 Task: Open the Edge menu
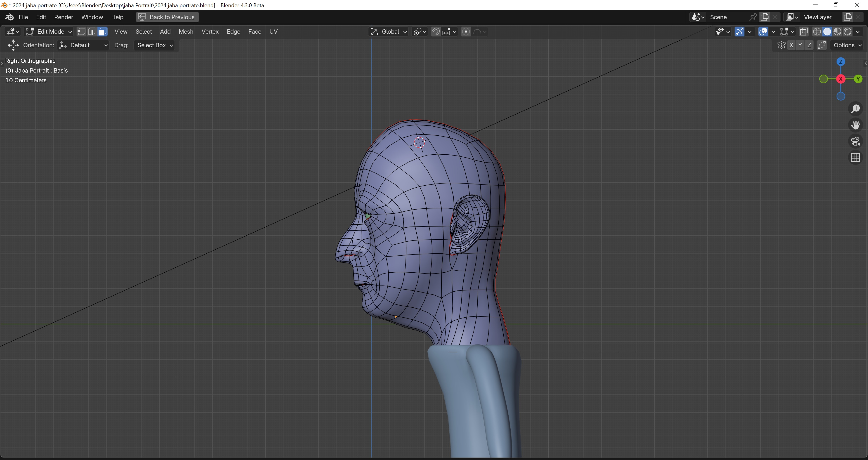click(233, 31)
